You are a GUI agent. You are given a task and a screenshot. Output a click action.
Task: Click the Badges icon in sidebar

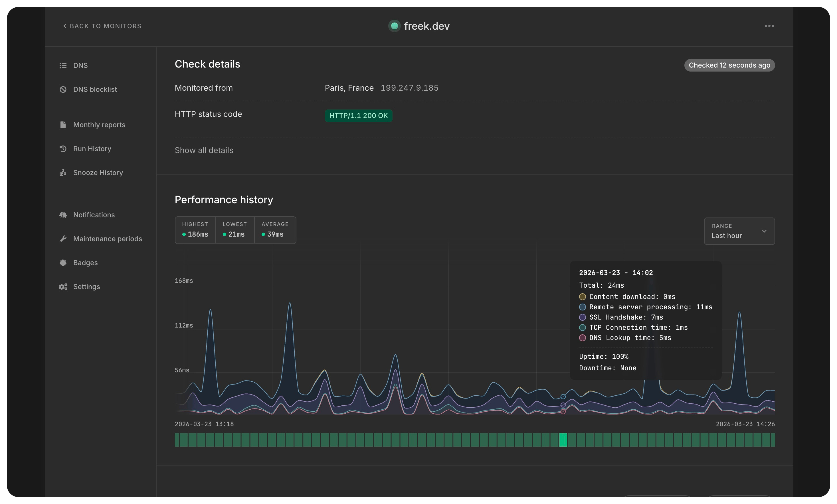pyautogui.click(x=63, y=263)
